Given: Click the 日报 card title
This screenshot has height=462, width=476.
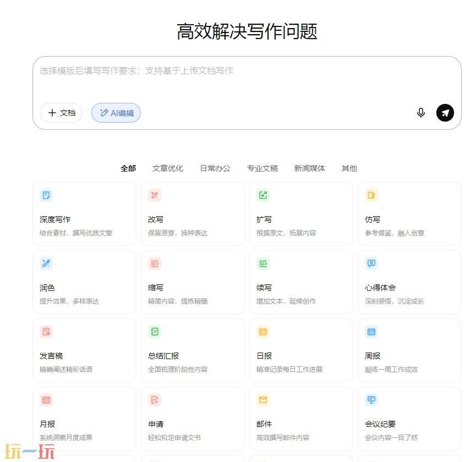Looking at the screenshot, I should [x=264, y=355].
